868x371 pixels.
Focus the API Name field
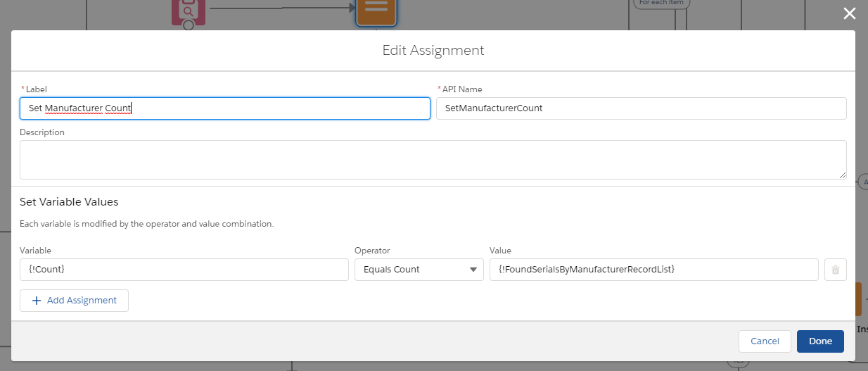click(641, 108)
